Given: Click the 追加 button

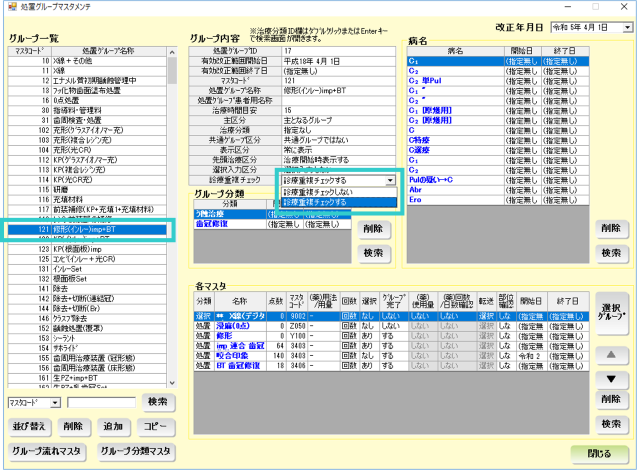Looking at the screenshot, I should coord(113,426).
